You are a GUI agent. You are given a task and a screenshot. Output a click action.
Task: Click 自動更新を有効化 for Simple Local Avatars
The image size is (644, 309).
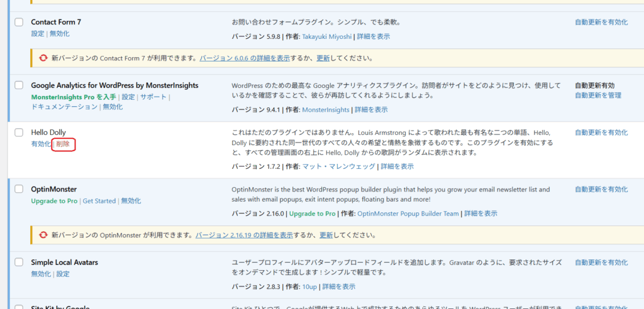tap(601, 262)
